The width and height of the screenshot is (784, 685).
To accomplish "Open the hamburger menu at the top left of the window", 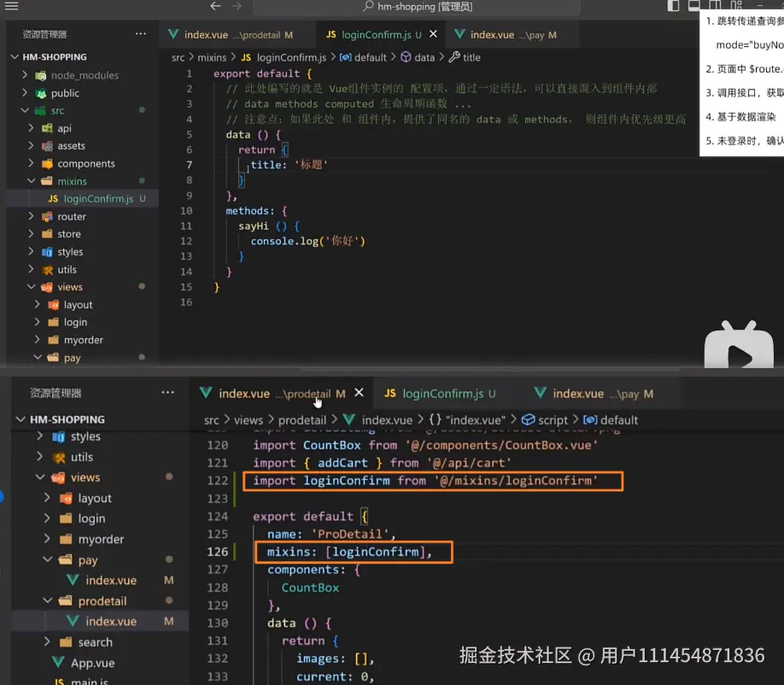I will 11,6.
